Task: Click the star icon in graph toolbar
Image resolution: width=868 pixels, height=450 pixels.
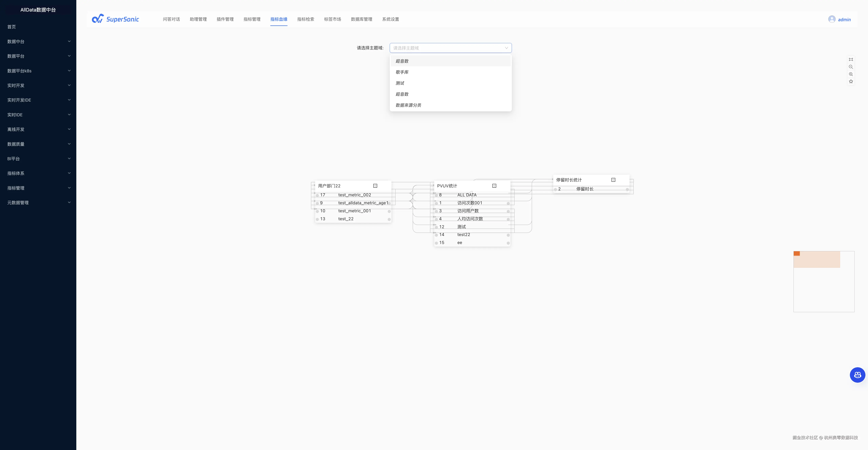Action: click(851, 82)
